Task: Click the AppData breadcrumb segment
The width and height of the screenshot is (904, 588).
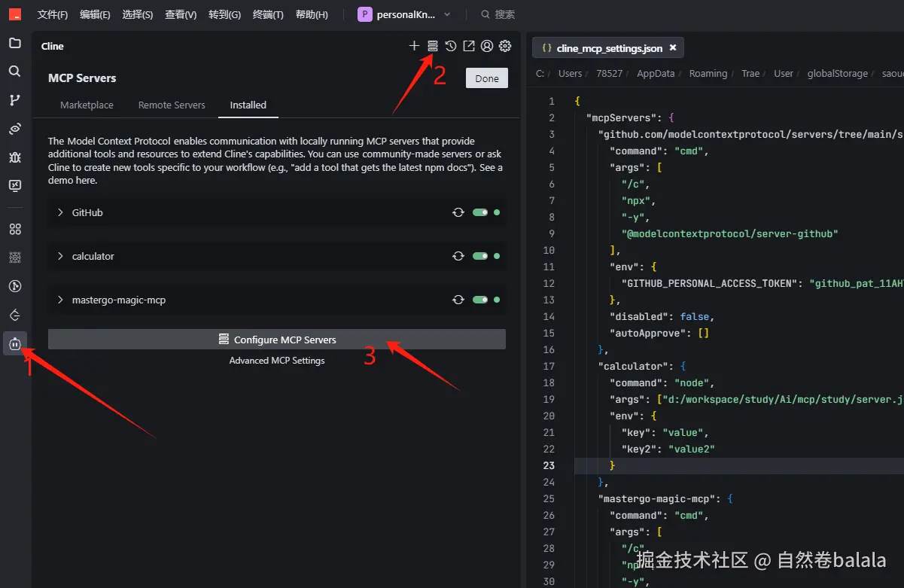Action: pos(656,74)
